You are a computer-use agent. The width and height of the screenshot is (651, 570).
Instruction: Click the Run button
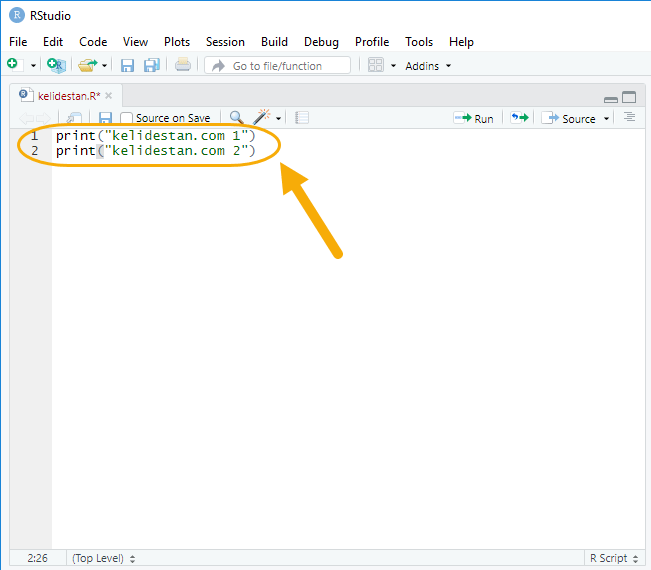pyautogui.click(x=474, y=119)
